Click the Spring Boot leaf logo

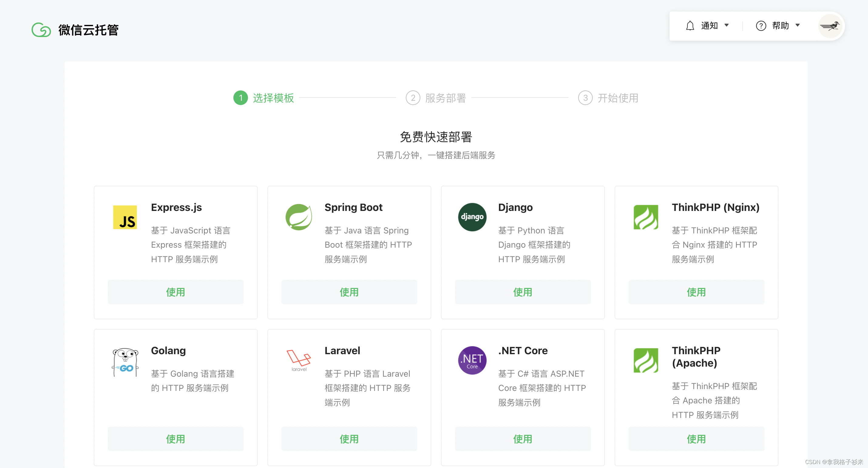(x=299, y=217)
